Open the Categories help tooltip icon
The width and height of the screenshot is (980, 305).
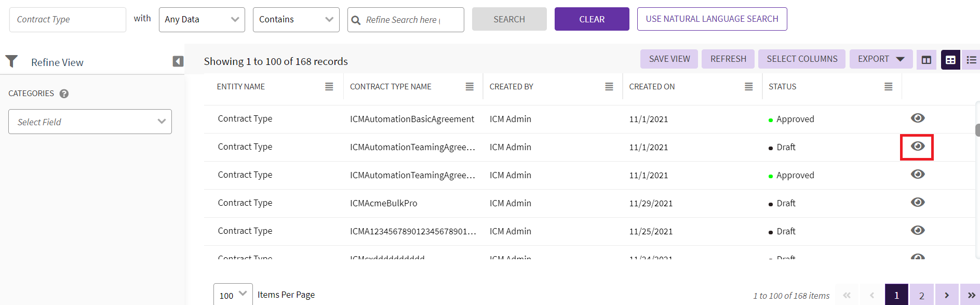click(64, 94)
